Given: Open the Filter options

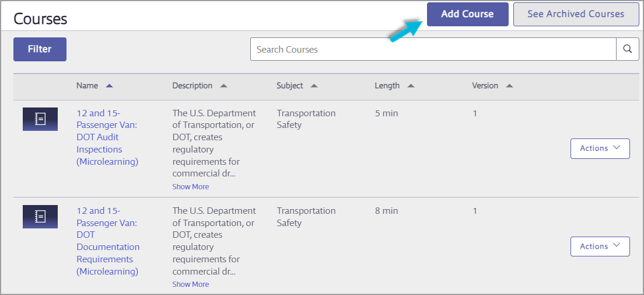Looking at the screenshot, I should [40, 49].
